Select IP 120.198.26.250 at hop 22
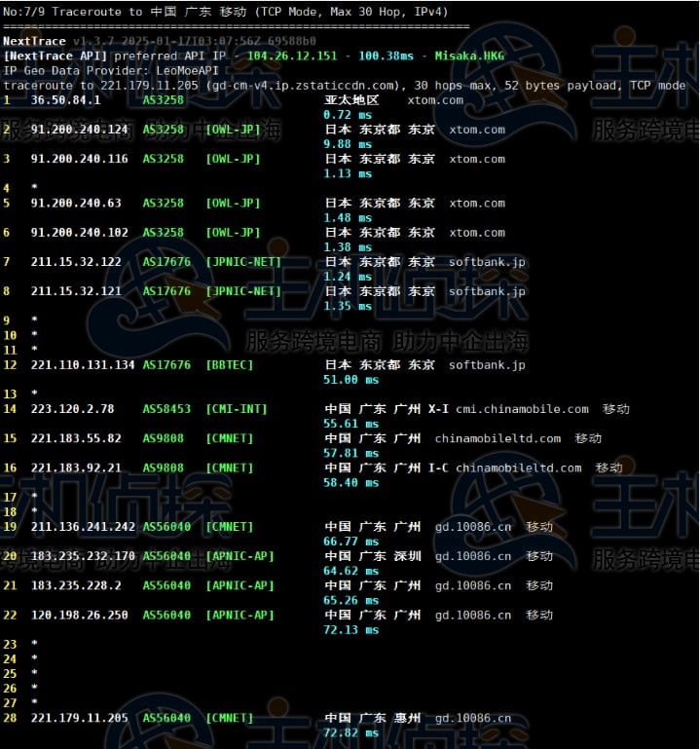This screenshot has height=749, width=700. pos(79,616)
